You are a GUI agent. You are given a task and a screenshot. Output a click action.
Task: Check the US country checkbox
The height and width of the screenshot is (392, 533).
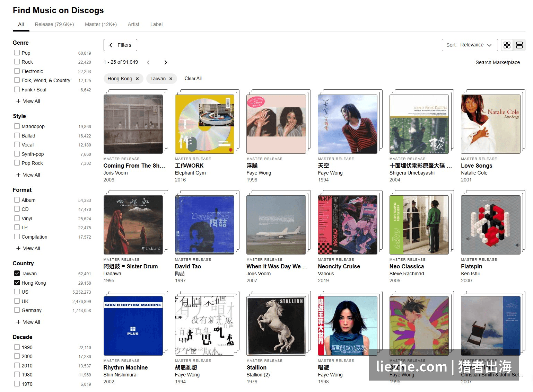coord(17,292)
